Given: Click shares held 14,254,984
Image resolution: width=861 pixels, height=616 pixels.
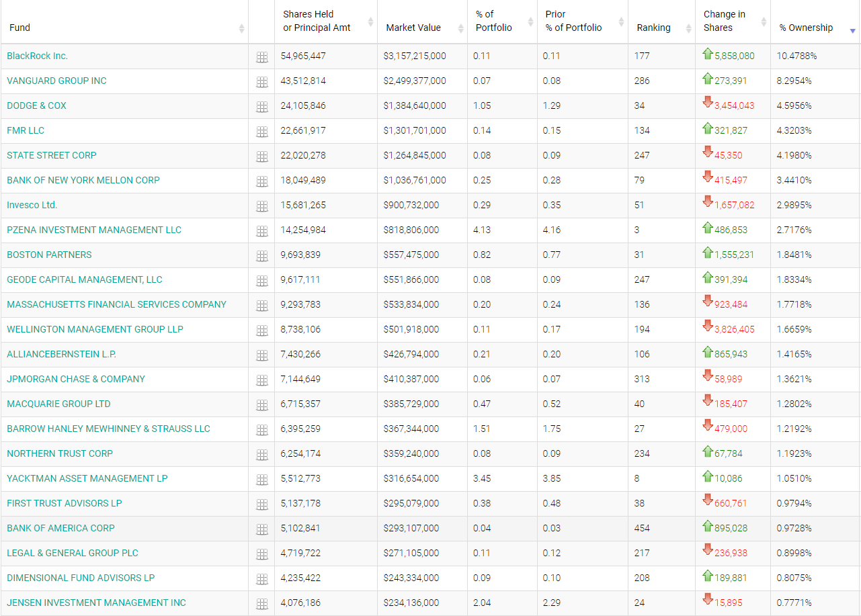Looking at the screenshot, I should 303,230.
